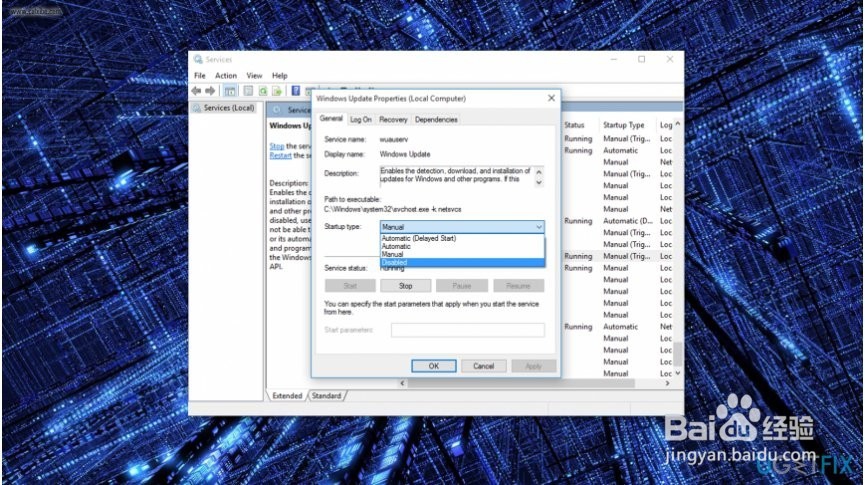
Task: Switch to the General tab
Action: [x=331, y=119]
